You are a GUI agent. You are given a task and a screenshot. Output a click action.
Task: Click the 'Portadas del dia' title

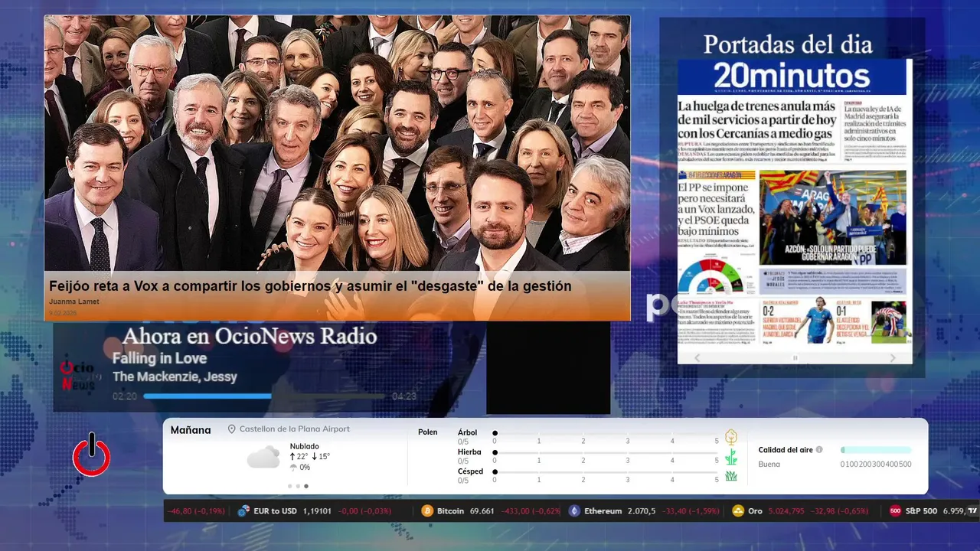788,44
